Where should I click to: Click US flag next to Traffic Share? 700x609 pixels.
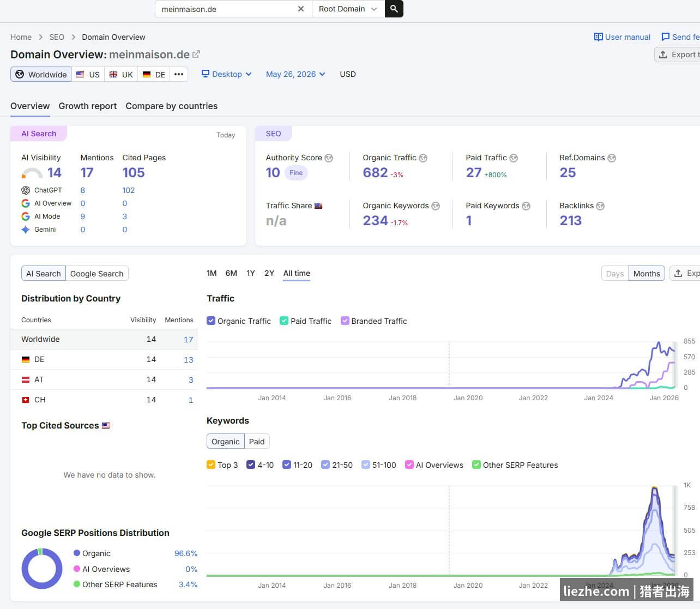[318, 206]
